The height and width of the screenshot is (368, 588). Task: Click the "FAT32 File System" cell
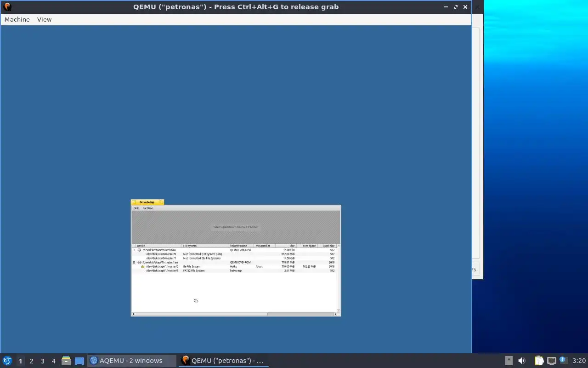194,270
